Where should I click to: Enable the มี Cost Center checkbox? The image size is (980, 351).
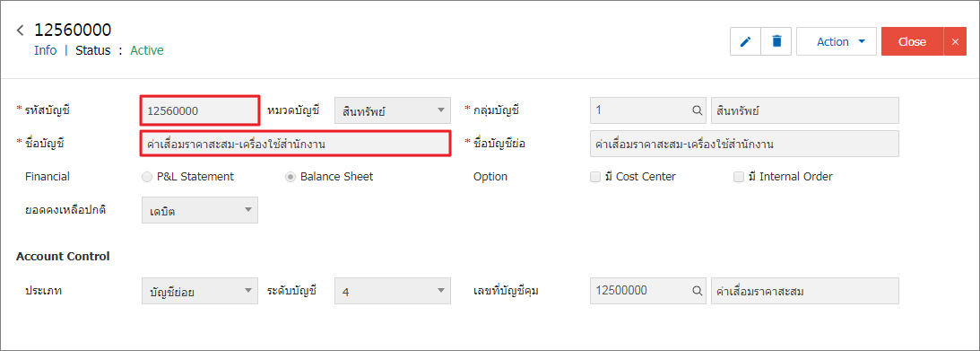pos(595,177)
